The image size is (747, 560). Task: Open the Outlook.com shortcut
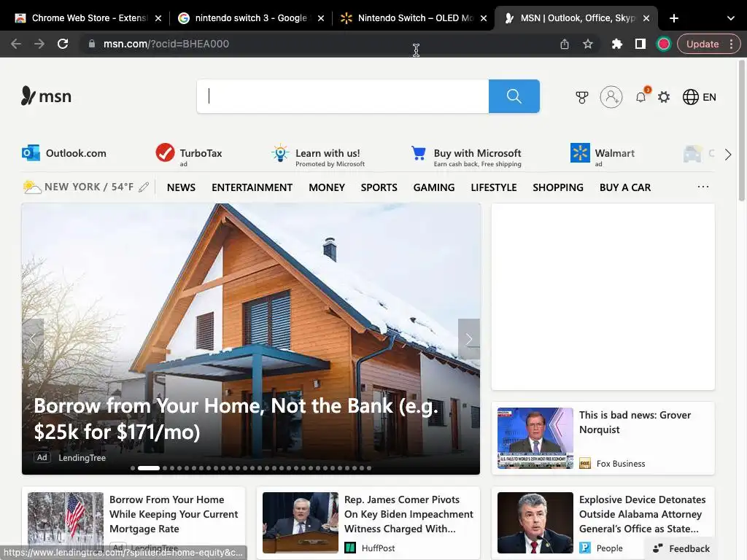tap(64, 153)
